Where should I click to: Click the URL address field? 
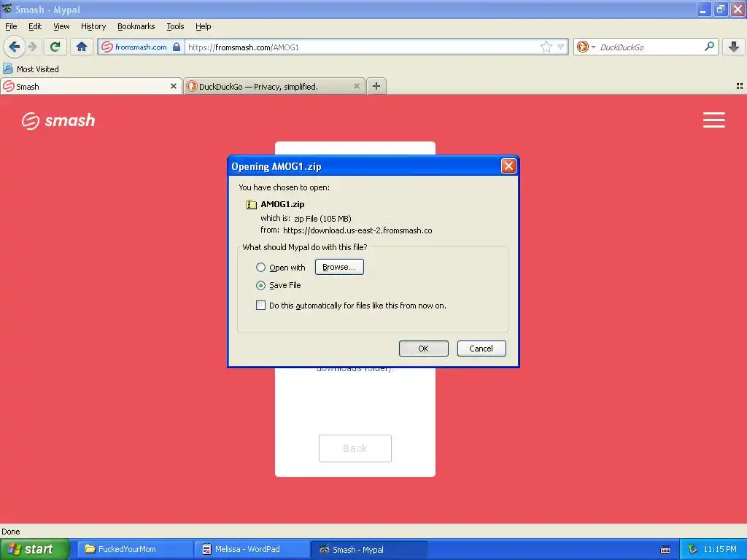[362, 47]
